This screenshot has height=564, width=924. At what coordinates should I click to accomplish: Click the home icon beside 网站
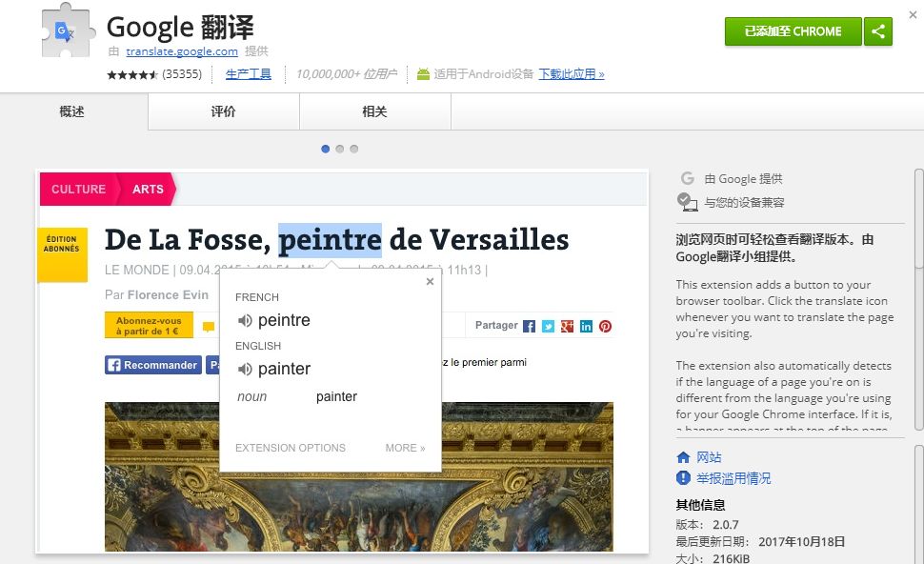tap(684, 457)
